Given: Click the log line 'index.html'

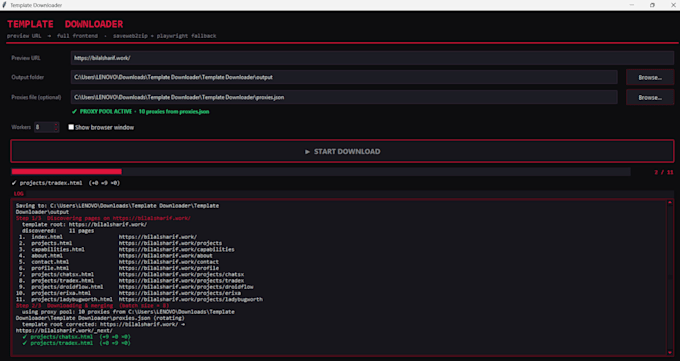Looking at the screenshot, I should click(x=47, y=237).
